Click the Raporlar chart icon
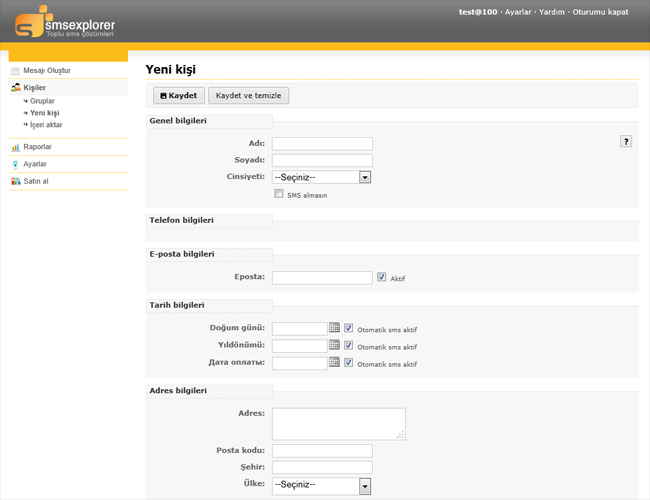Viewport: 650px width, 500px height. (16, 147)
